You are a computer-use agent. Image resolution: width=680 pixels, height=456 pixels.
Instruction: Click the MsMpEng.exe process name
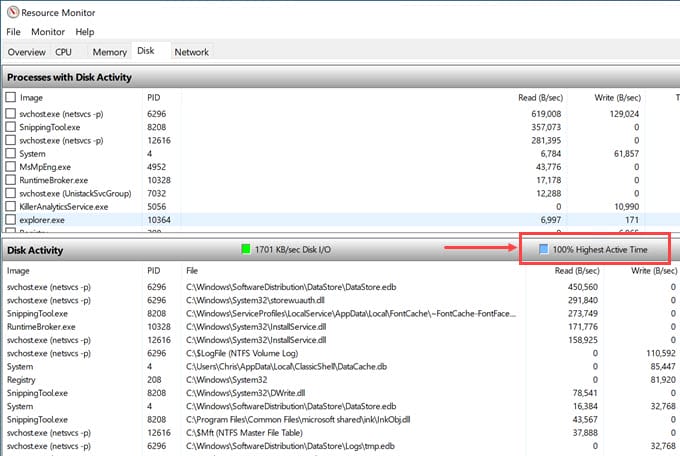tap(45, 167)
